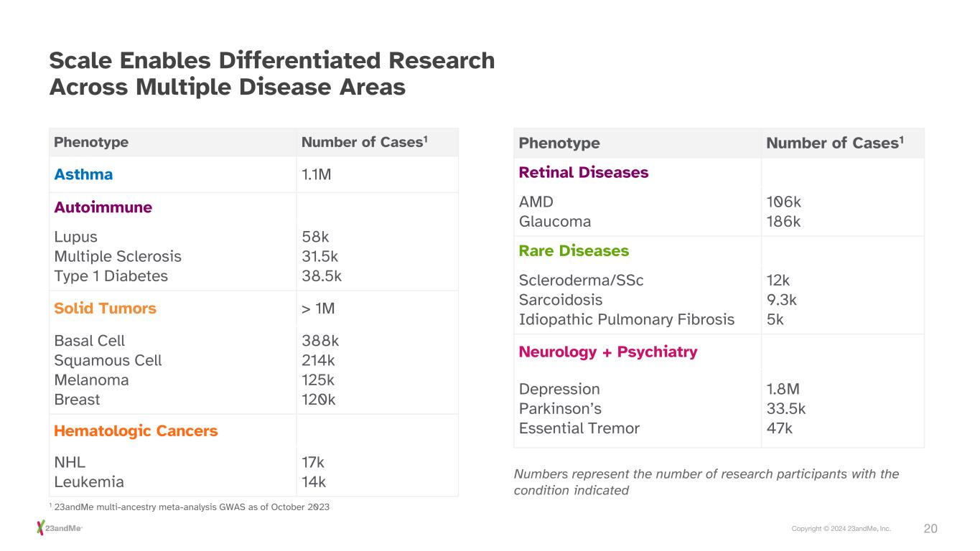Select the Retinal Diseases heading
The image size is (980, 551).
point(583,173)
